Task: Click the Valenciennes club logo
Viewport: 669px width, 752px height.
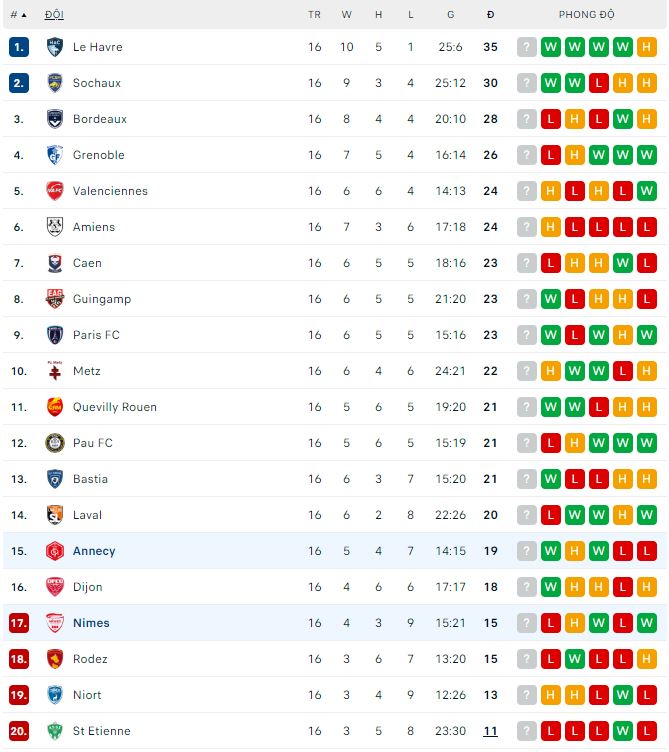Action: (55, 191)
